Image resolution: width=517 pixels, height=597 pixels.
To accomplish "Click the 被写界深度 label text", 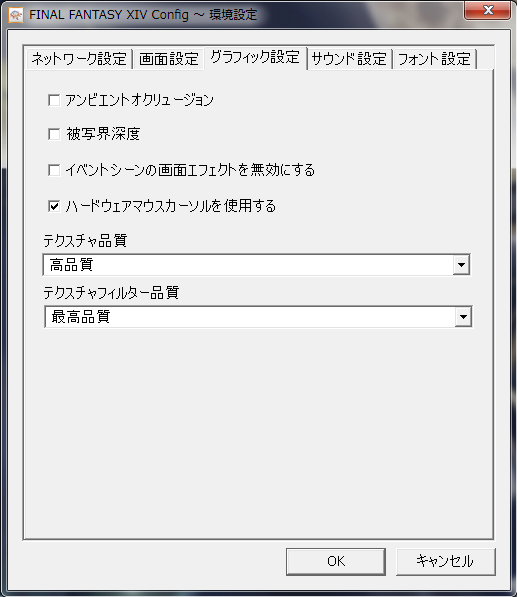I will [103, 134].
